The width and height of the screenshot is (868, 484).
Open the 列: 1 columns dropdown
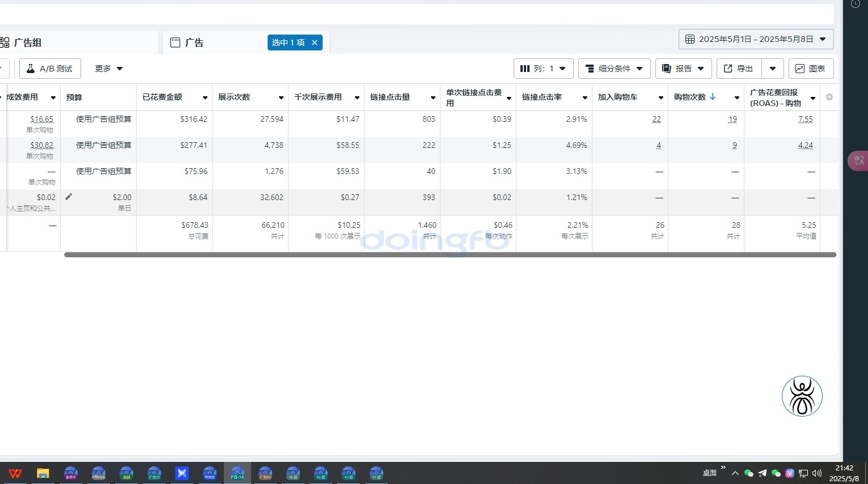pyautogui.click(x=543, y=69)
